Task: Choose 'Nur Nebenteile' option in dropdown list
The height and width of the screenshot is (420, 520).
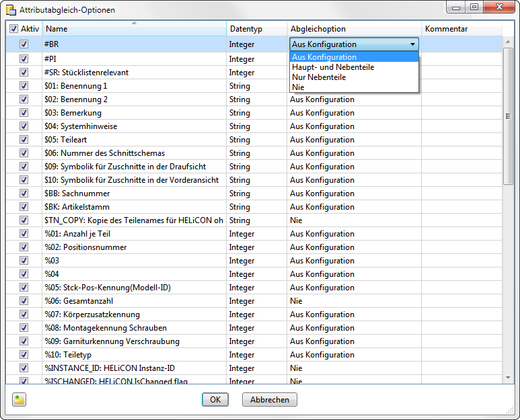Action: 319,77
